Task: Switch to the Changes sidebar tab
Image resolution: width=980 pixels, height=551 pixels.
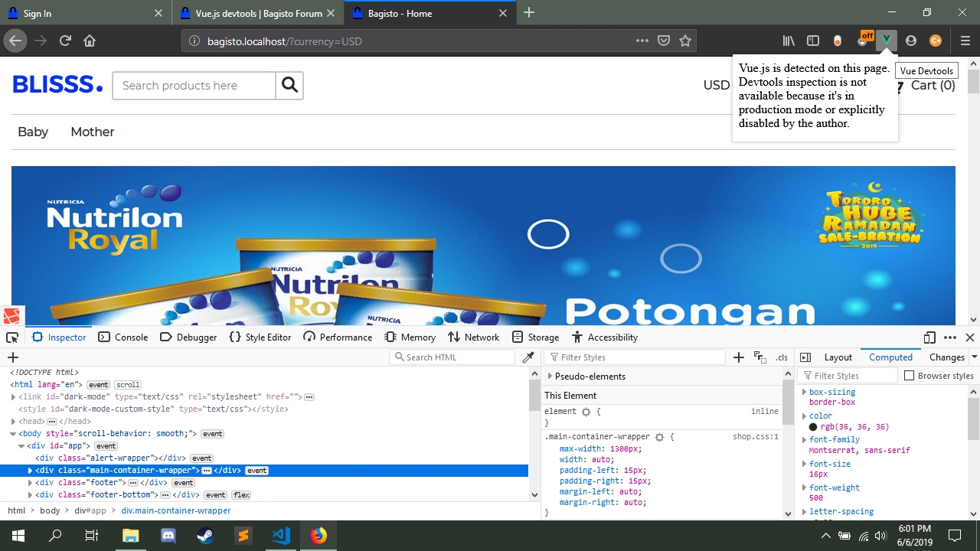Action: tap(946, 357)
